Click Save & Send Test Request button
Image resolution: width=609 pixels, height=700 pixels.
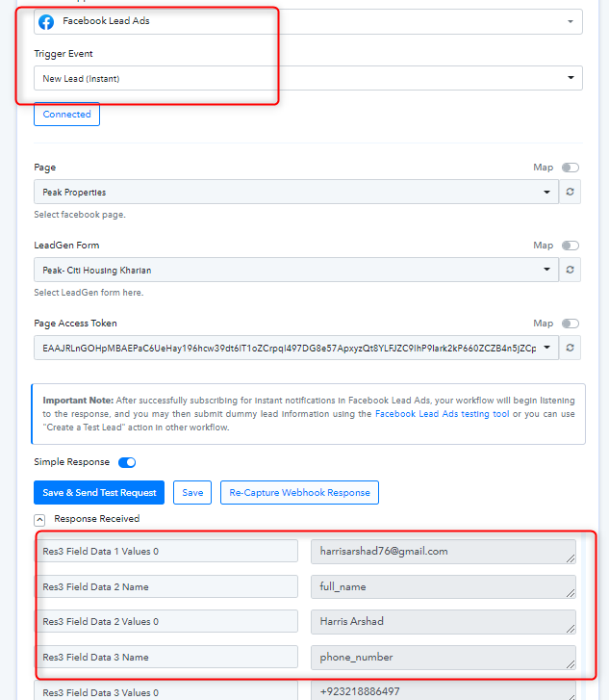click(x=99, y=492)
